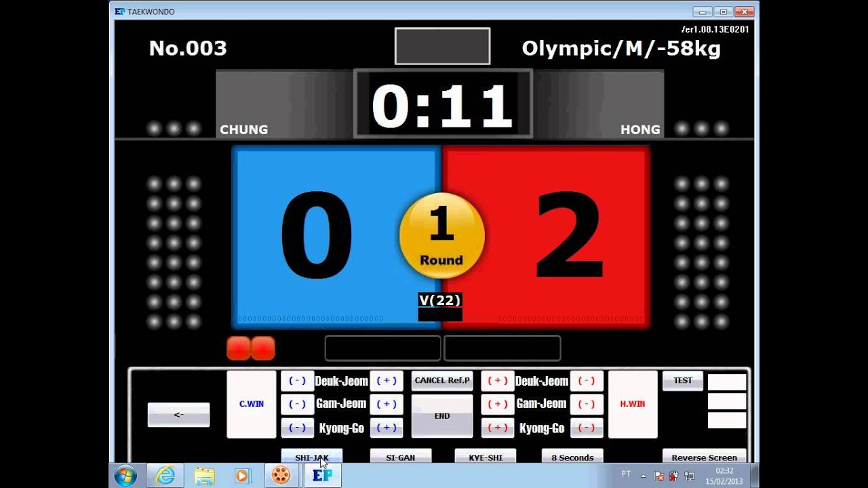Viewport: 868px width, 488px height.
Task: Click the CHUNG competitor name
Action: point(243,129)
